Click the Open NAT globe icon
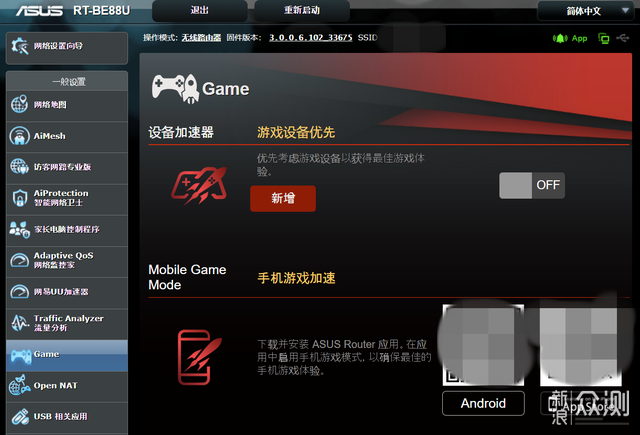 point(20,385)
